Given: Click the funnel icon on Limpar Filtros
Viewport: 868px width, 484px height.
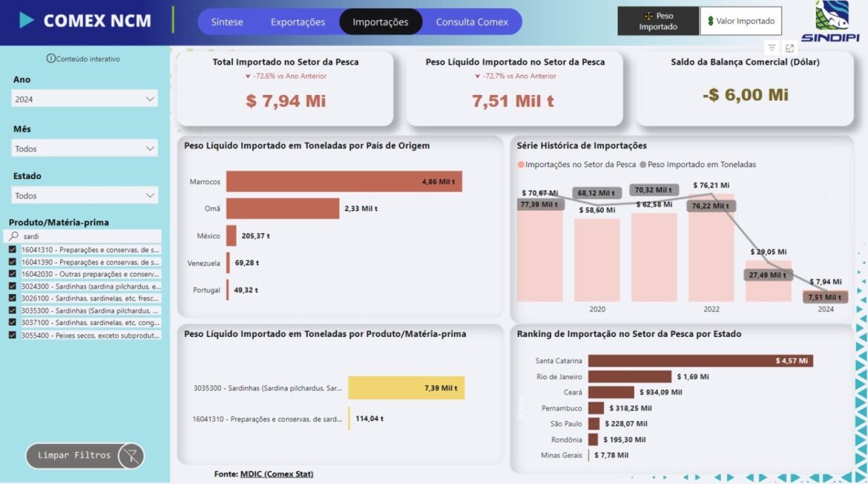Looking at the screenshot, I should (131, 456).
